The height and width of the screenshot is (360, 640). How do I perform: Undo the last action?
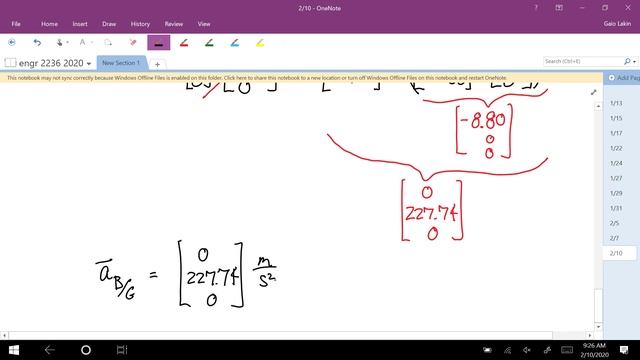(x=37, y=42)
